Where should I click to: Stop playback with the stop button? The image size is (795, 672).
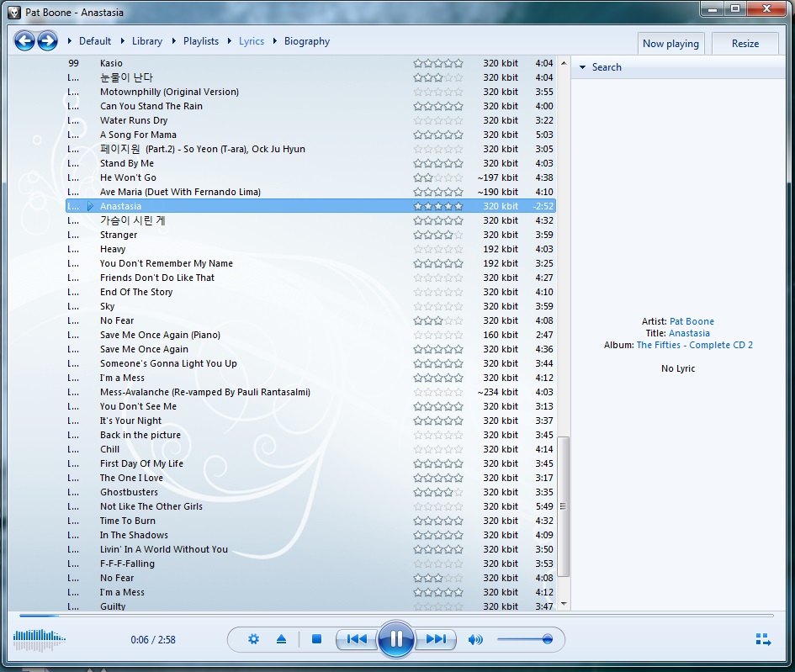(316, 639)
